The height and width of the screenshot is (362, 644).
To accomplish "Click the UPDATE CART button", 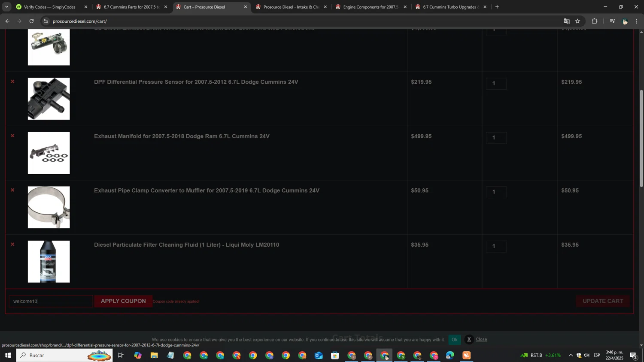I will [x=603, y=301].
